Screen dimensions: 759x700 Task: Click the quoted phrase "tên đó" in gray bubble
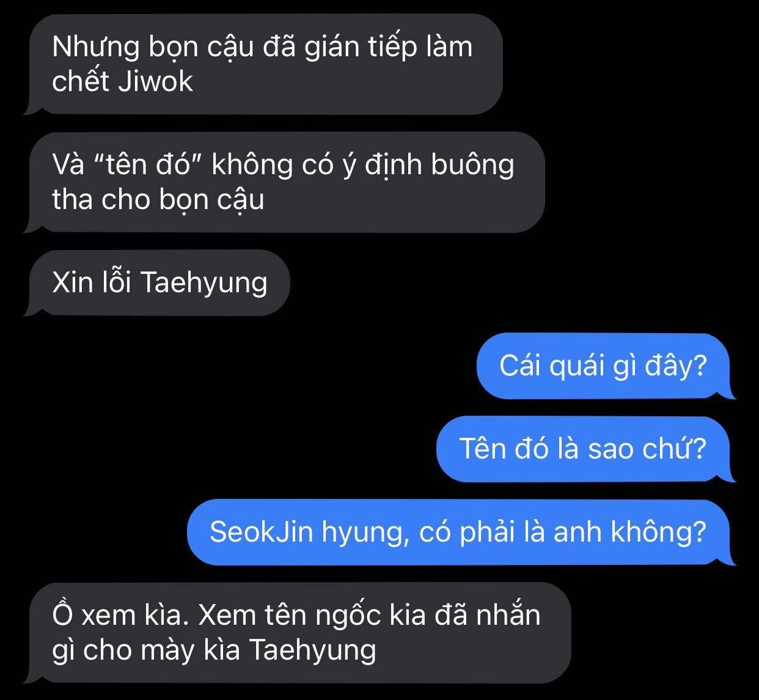150,164
